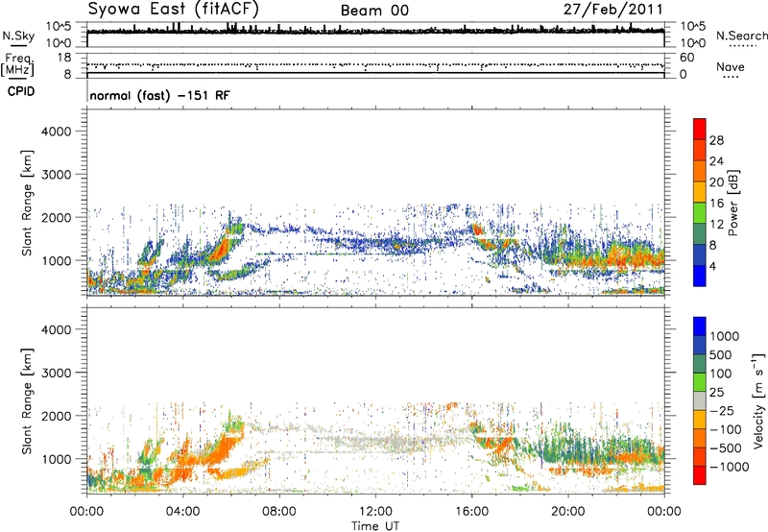Viewport: 768px width, 532px height.
Task: Click the "3000" tick of the power panel
Action: pos(57,175)
